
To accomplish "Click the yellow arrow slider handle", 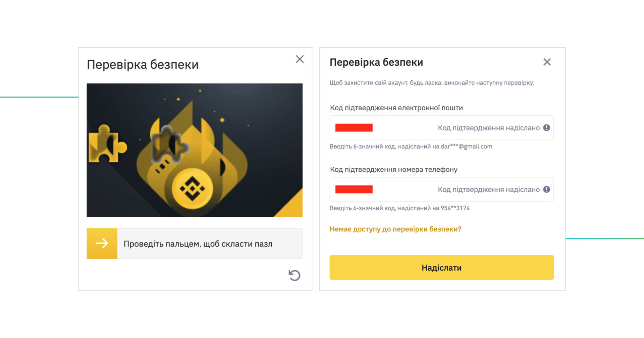I will pyautogui.click(x=102, y=243).
